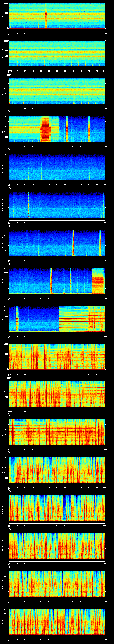The image size is (114, 644).
Task: Click the 23:00 end label of first spectrogram
Action: [105, 33]
